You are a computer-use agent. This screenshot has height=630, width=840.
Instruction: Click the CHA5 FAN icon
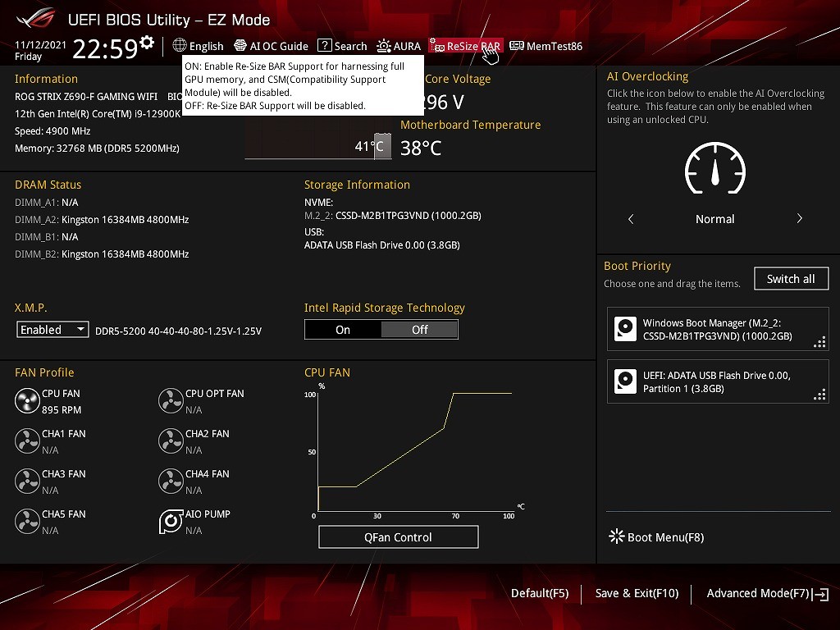click(x=27, y=521)
